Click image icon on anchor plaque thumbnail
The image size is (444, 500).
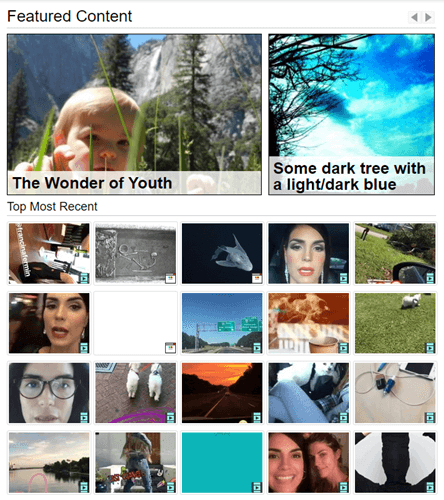170,278
